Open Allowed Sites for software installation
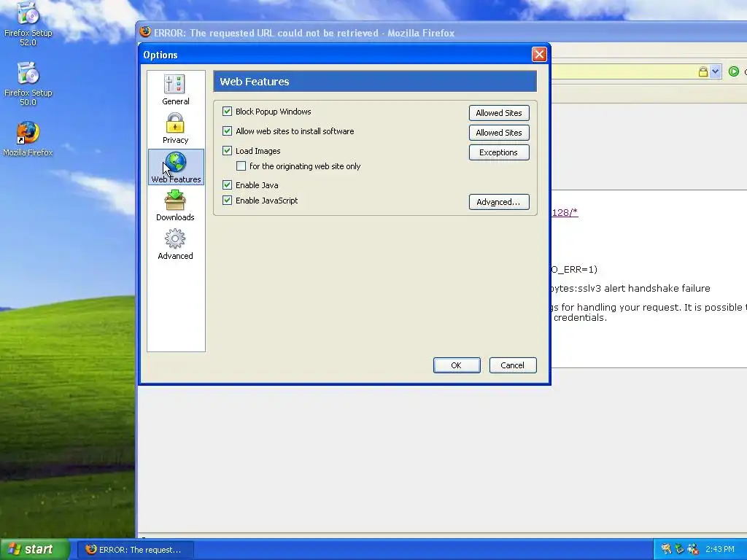 point(499,133)
